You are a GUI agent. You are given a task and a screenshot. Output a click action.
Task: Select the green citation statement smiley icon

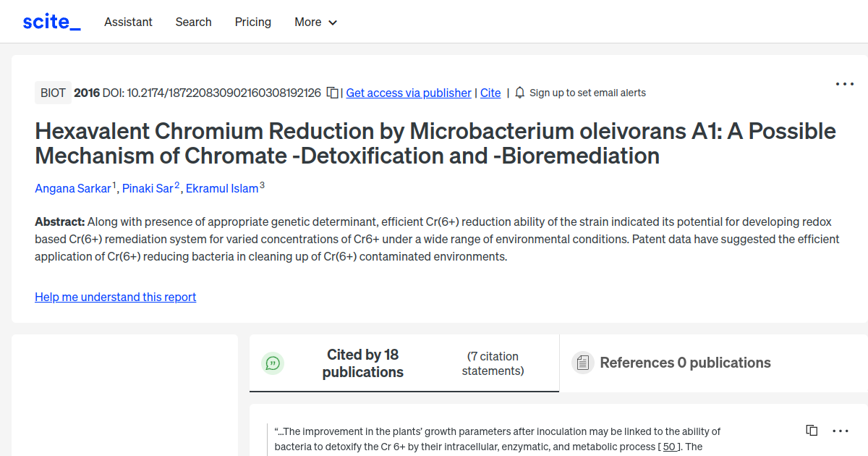click(273, 363)
